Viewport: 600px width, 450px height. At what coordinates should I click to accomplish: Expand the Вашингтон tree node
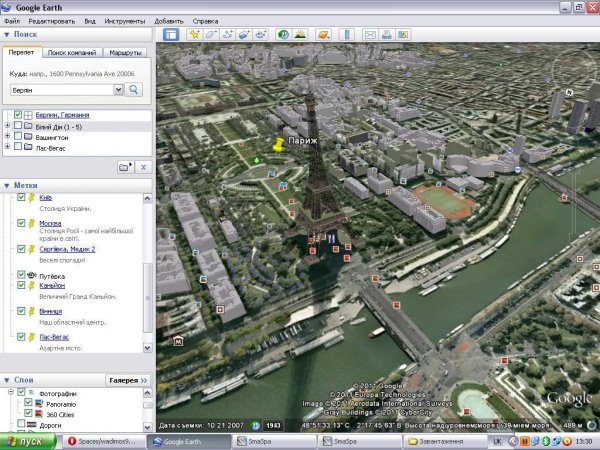pyautogui.click(x=7, y=136)
